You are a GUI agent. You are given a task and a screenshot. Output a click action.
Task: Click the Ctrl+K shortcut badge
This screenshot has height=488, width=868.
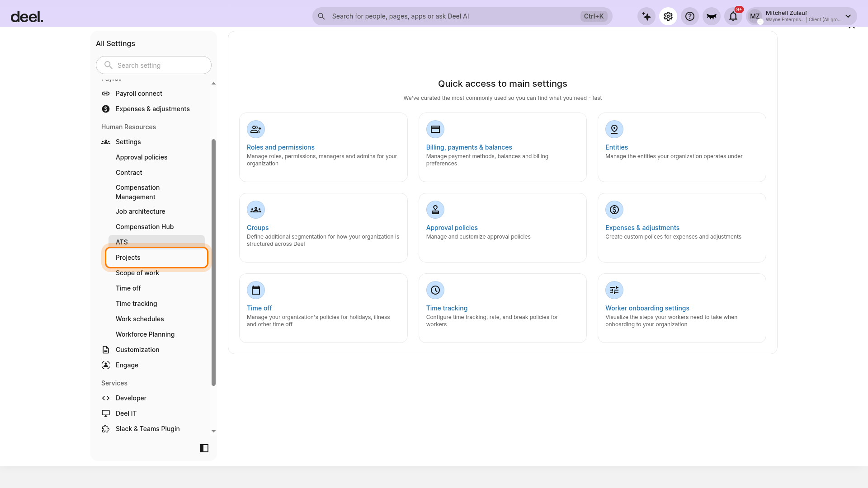(594, 16)
